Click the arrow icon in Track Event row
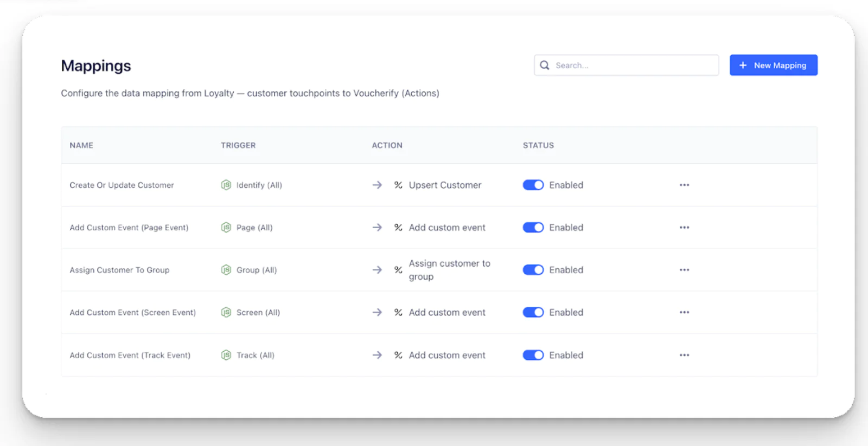The width and height of the screenshot is (868, 446). [377, 355]
